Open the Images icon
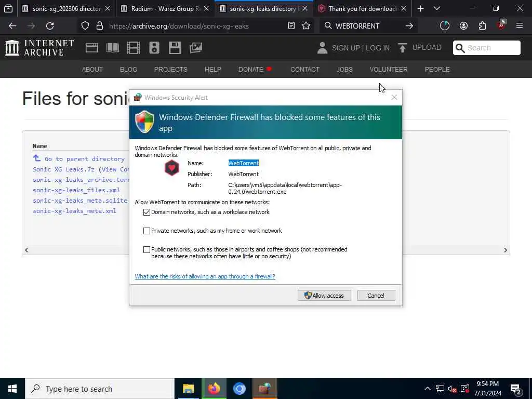 click(x=196, y=48)
